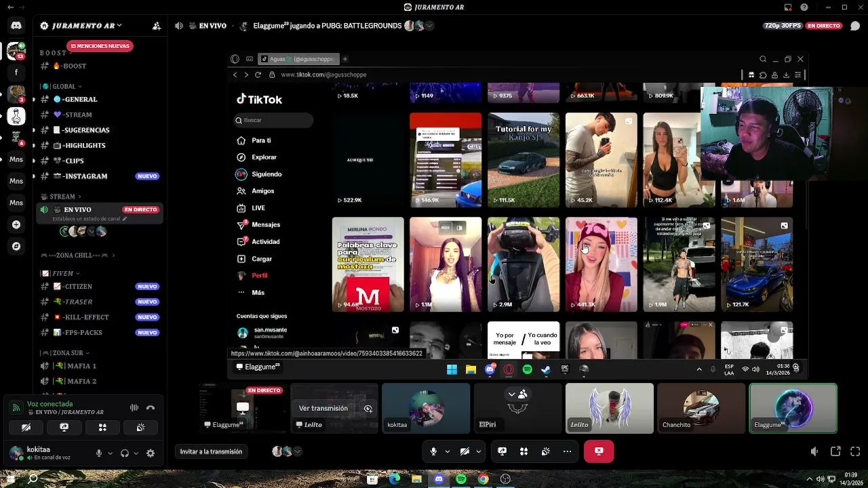Open the SUGERENCIAS channel
The height and width of the screenshot is (488, 868).
(x=100, y=130)
